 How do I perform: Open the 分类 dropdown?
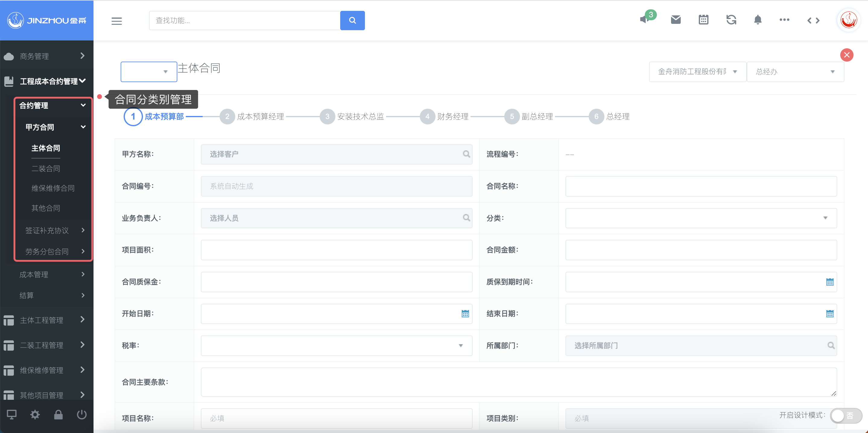point(701,218)
